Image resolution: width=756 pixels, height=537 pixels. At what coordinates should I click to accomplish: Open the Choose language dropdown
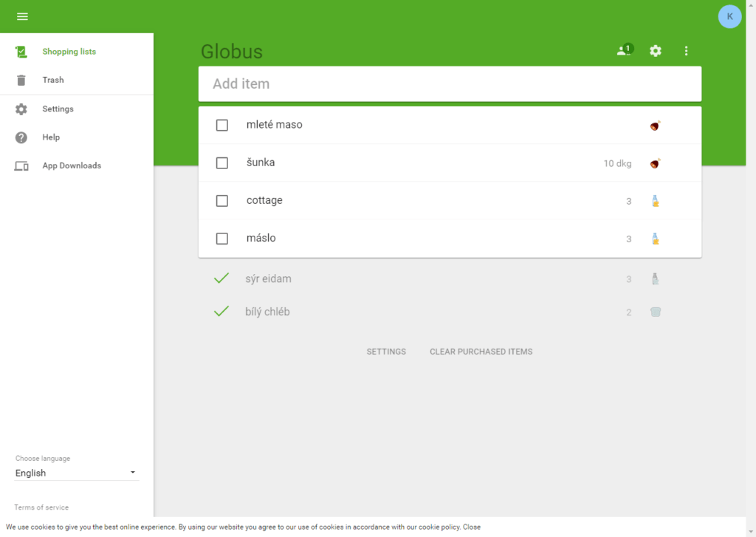point(77,473)
